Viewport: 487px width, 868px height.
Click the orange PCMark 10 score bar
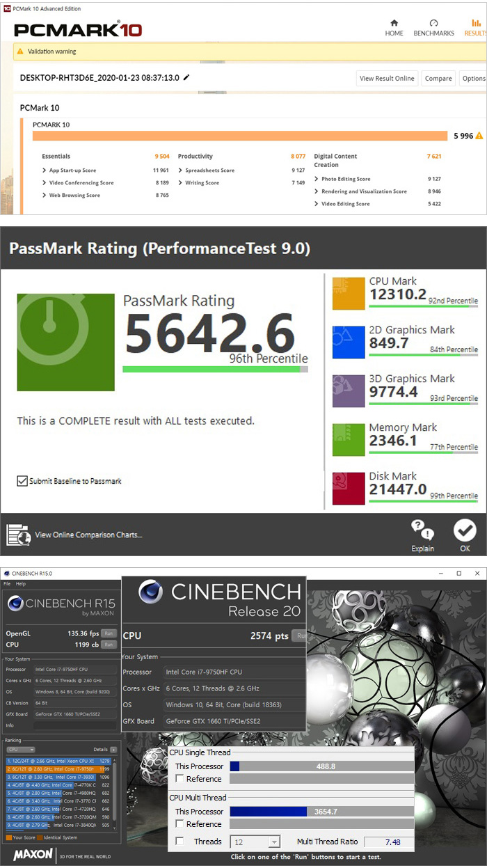pos(240,136)
